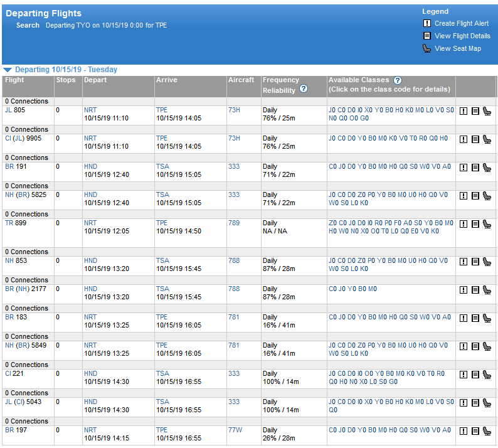Click 'NA / NA' reliability for TR 899
Screen dimensions: 498x448
[275, 232]
